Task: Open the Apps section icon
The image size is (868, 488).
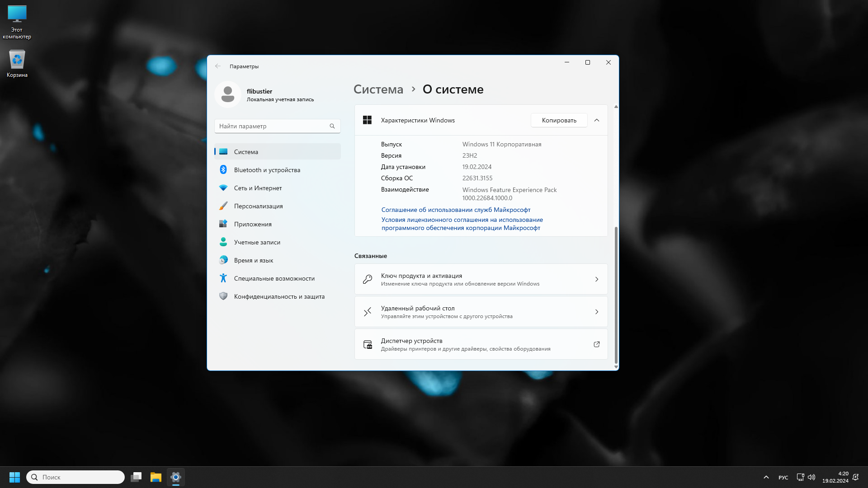Action: (223, 224)
